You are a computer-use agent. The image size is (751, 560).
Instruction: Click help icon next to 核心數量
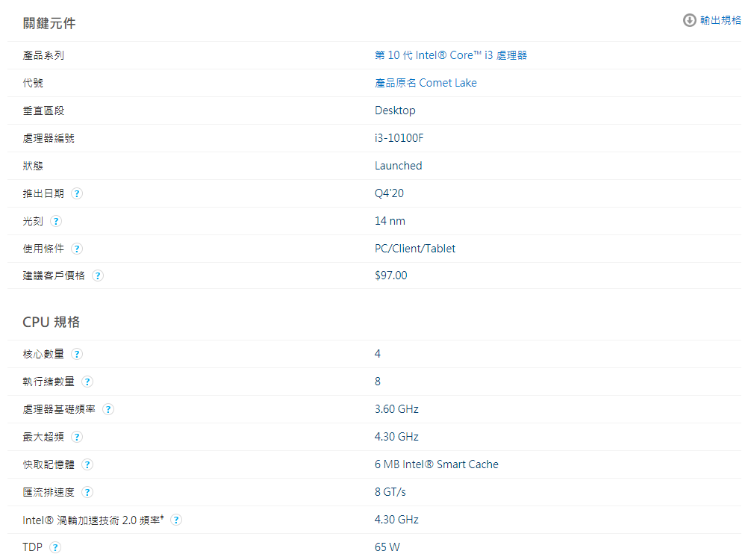[x=77, y=354]
